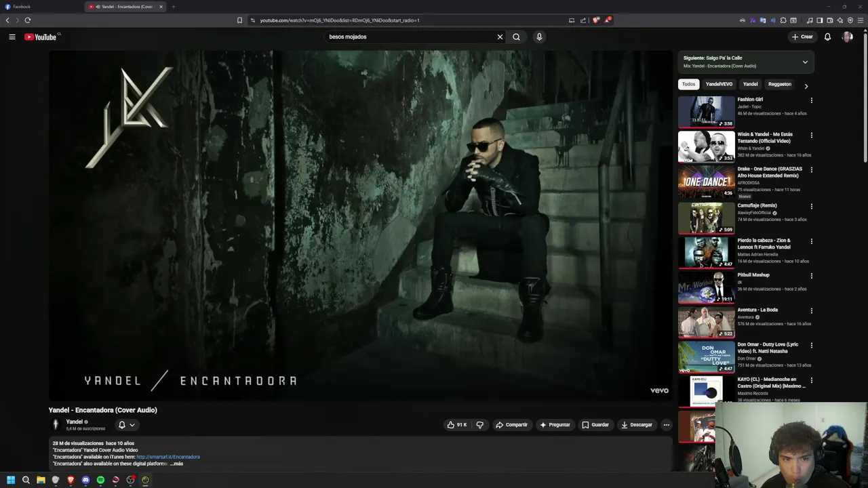The width and height of the screenshot is (868, 488).
Task: Click the browser address bar URL
Action: pyautogui.click(x=340, y=20)
